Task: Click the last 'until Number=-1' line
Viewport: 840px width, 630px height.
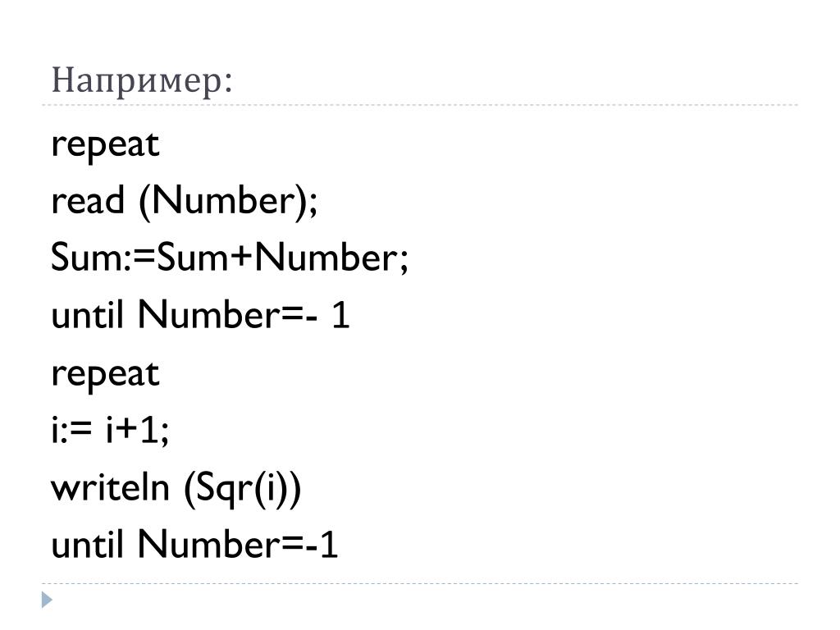Action: click(x=194, y=545)
